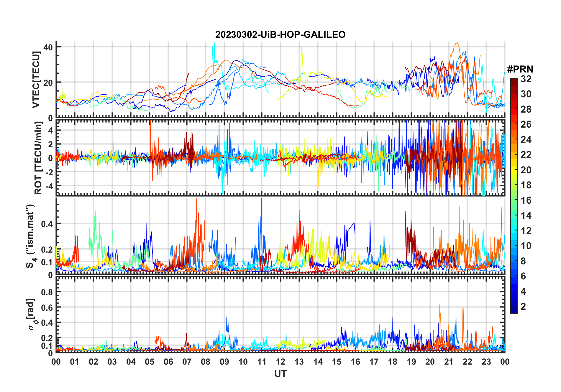561x392 pixels.
Task: Click the PRN colorbar gradient
Action: click(514, 196)
